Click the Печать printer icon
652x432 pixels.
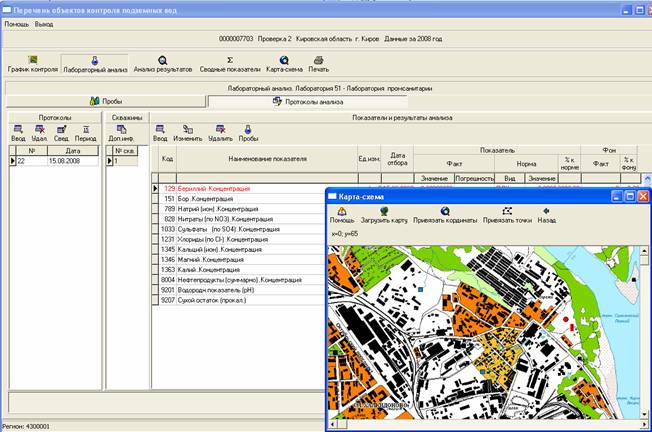coord(318,64)
